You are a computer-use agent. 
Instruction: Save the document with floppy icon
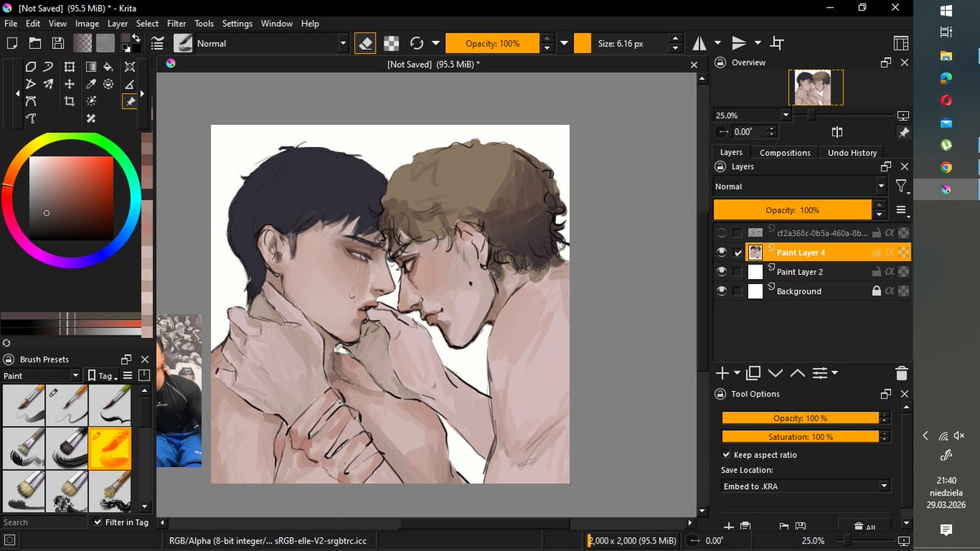58,43
